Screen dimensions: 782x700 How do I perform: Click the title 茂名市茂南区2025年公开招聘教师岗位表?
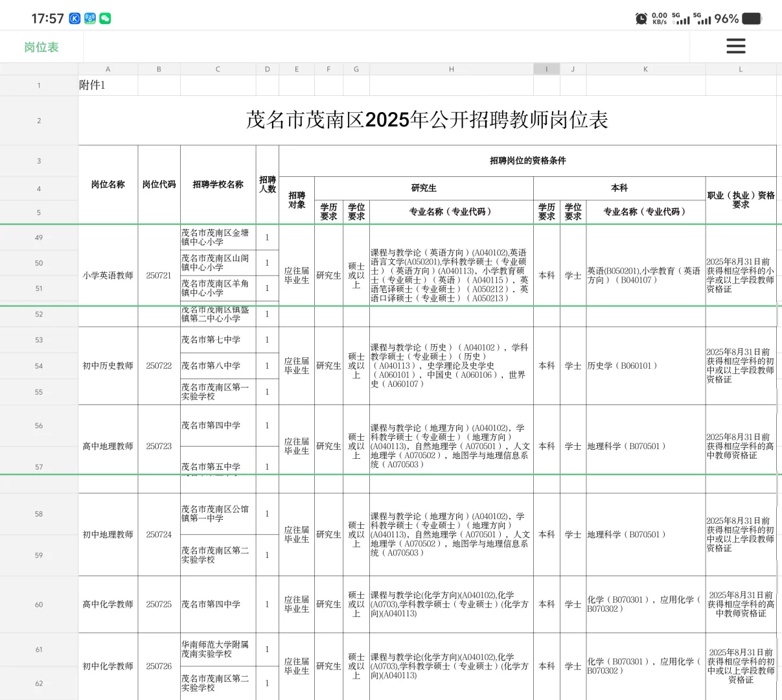(x=427, y=120)
